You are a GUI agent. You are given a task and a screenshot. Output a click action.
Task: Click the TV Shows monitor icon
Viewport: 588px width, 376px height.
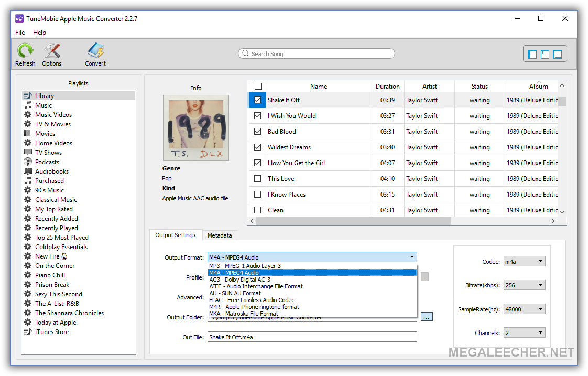(28, 153)
